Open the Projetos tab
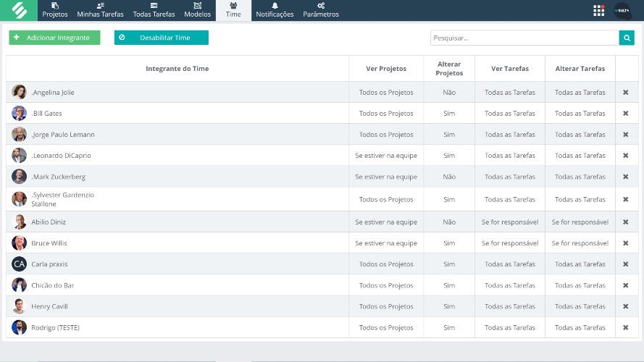Image resolution: width=644 pixels, height=362 pixels. [x=54, y=10]
